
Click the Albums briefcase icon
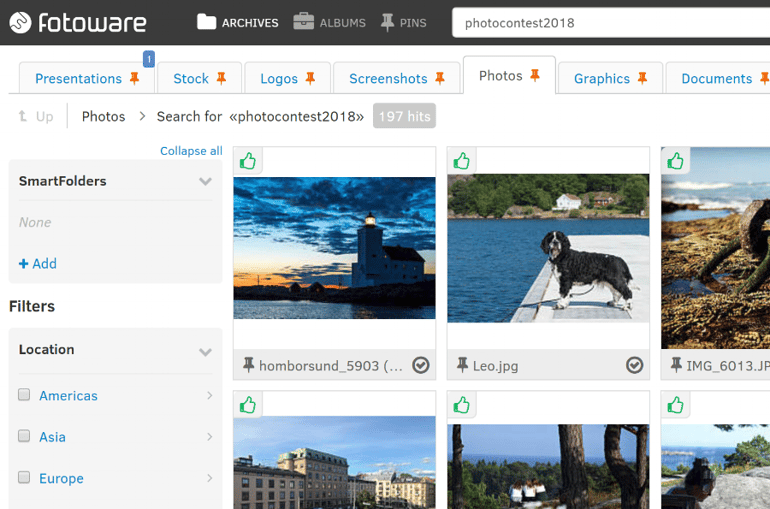(303, 22)
